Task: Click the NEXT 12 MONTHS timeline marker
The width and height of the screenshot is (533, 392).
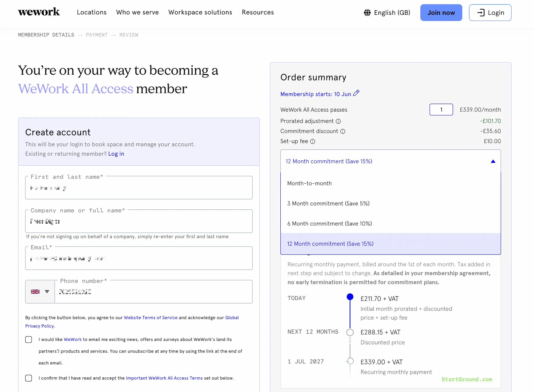Action: tap(350, 332)
